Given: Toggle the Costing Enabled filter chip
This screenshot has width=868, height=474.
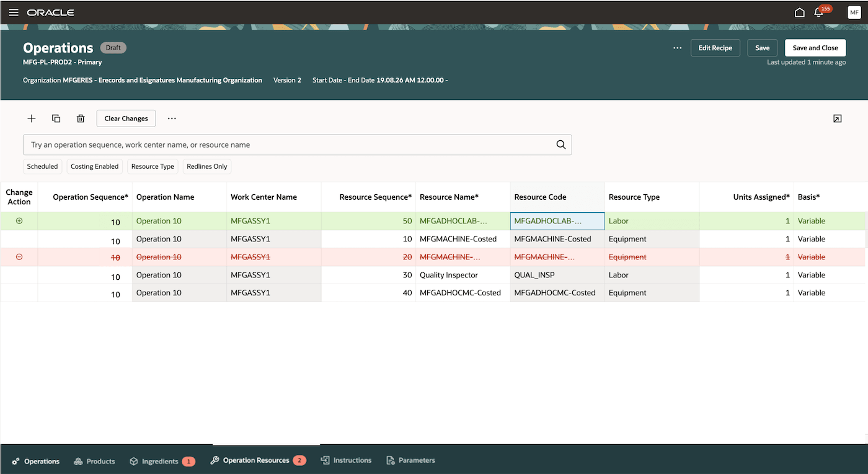Looking at the screenshot, I should point(94,166).
